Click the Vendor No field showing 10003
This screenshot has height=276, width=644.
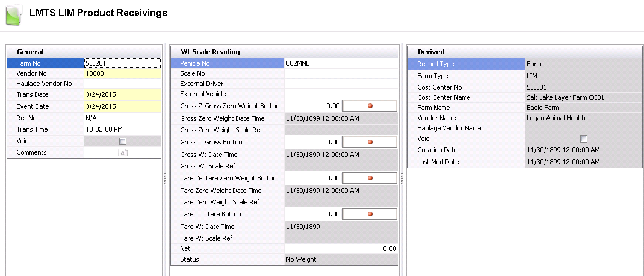point(122,73)
